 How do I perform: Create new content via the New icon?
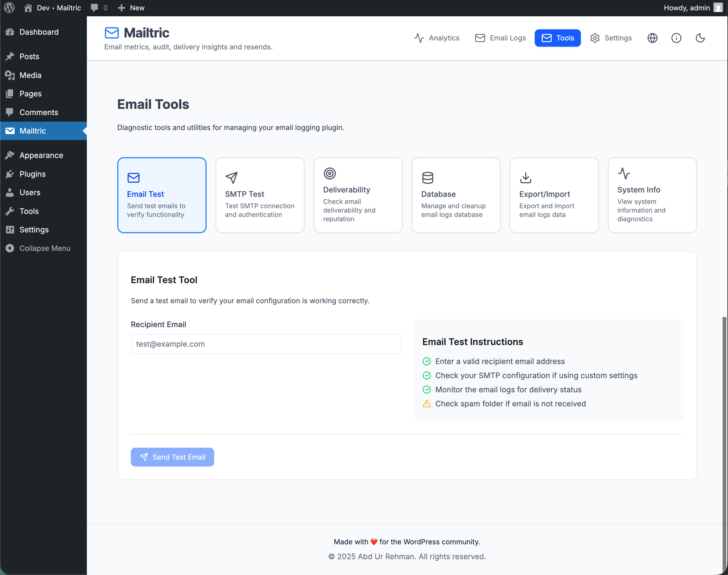click(x=131, y=7)
